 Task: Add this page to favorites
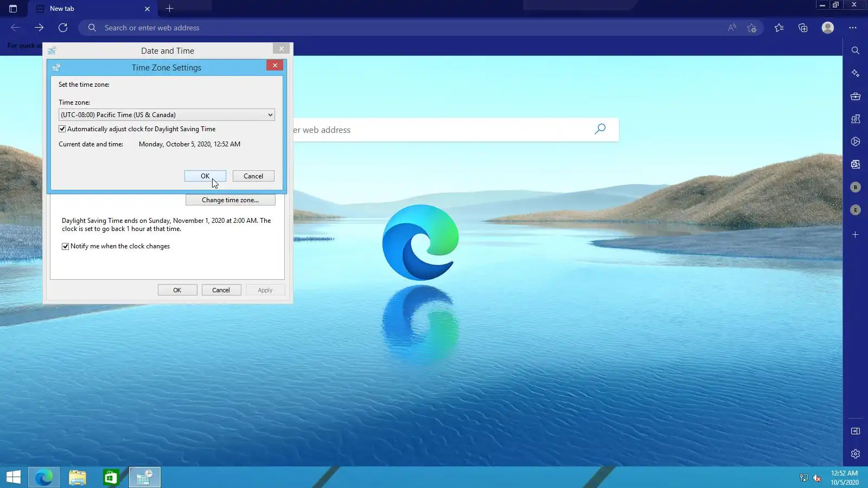751,28
